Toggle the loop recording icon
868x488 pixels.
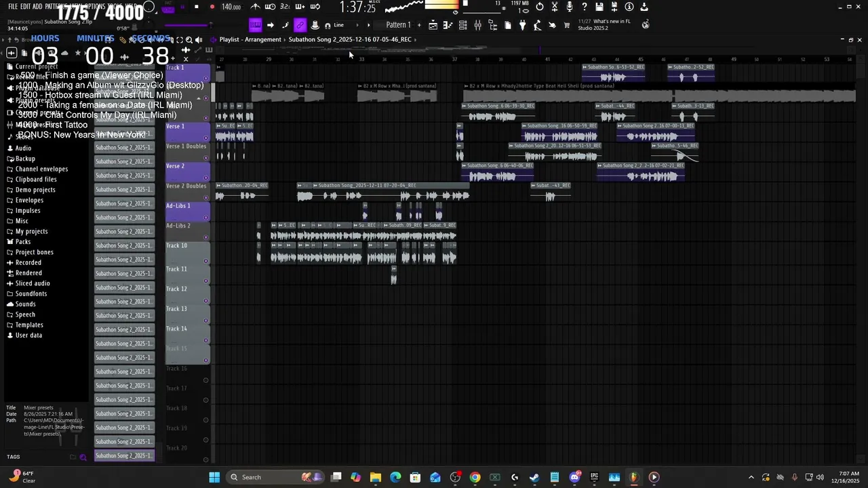point(315,7)
